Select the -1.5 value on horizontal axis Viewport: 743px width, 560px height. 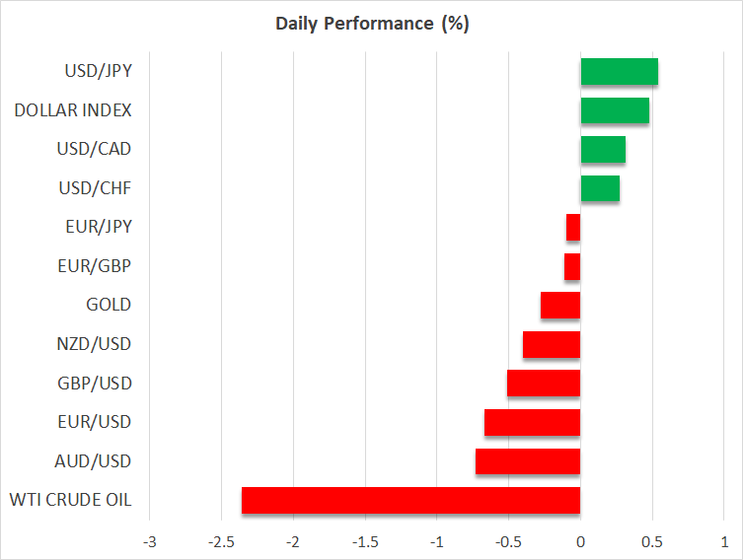[x=365, y=541]
